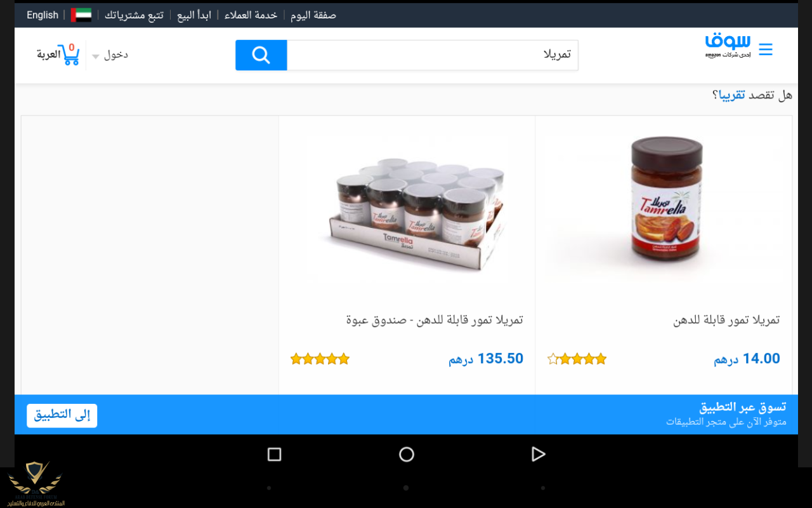The width and height of the screenshot is (812, 508).
Task: Tap the Android home circle button
Action: pos(407,454)
